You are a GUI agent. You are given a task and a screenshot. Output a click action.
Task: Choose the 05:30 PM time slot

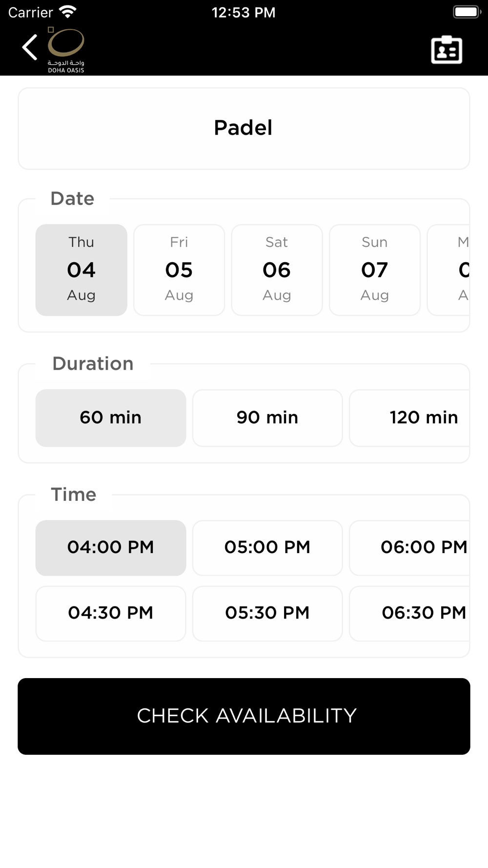coord(267,614)
